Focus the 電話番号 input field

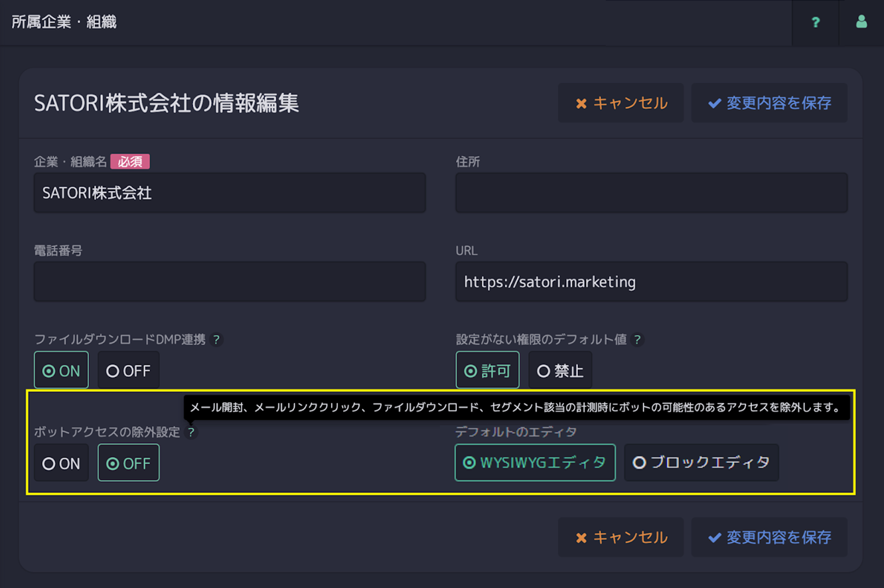(230, 281)
